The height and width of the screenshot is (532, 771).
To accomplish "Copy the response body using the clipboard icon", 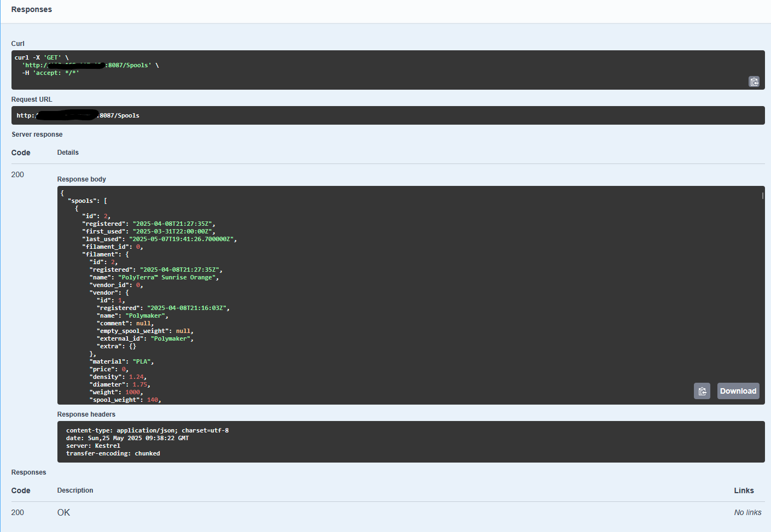I will 702,391.
